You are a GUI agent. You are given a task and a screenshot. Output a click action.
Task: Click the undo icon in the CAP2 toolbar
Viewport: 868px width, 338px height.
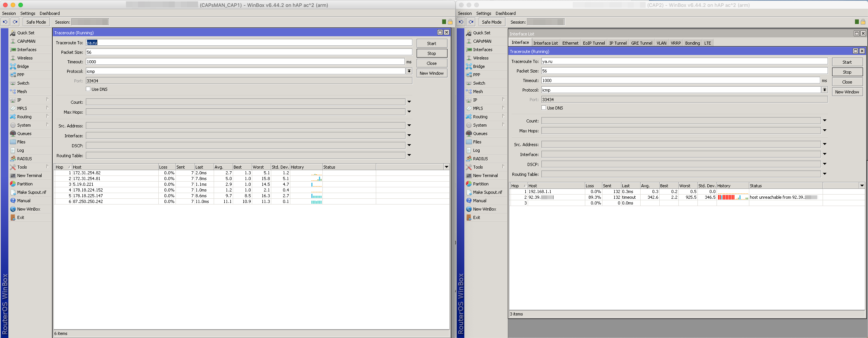[461, 22]
